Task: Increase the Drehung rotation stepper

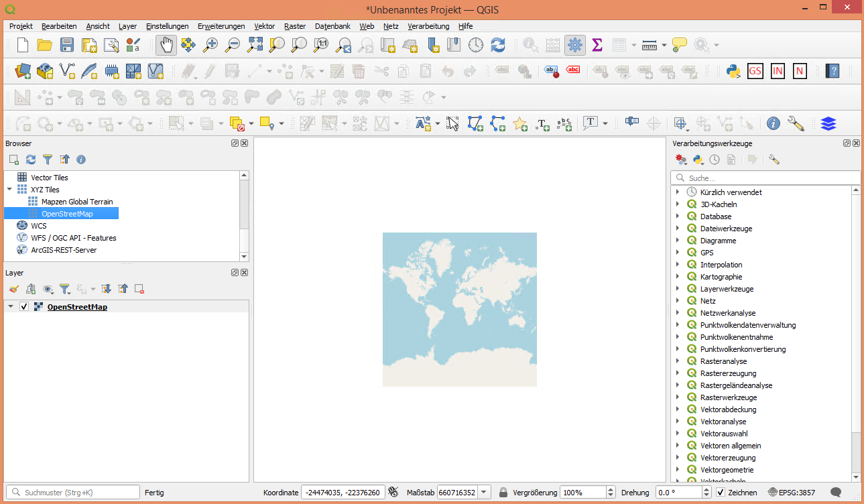Action: coord(706,489)
